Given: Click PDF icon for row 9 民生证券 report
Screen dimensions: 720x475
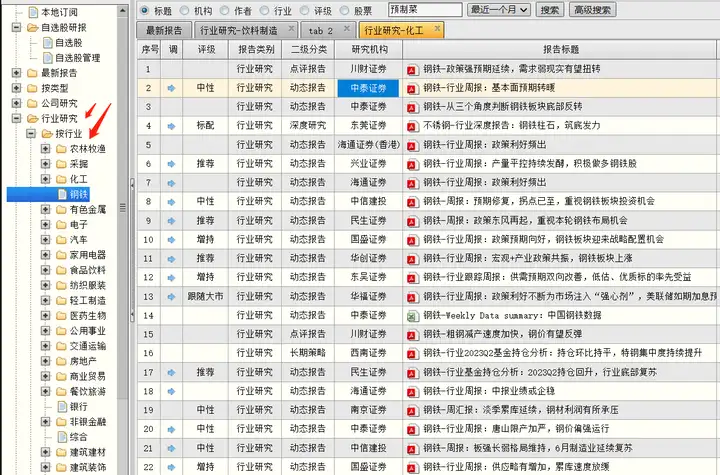Looking at the screenshot, I should 412,221.
